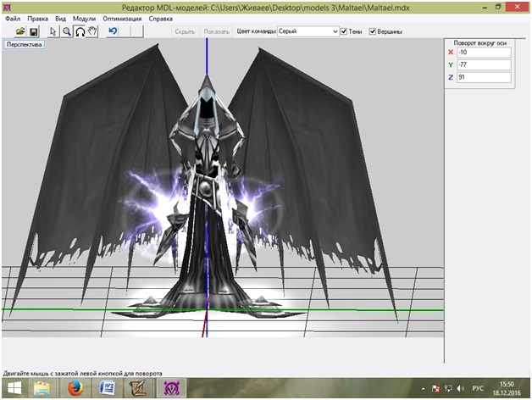Open Firefox from the taskbar
This screenshot has height=400, width=532.
coord(76,388)
